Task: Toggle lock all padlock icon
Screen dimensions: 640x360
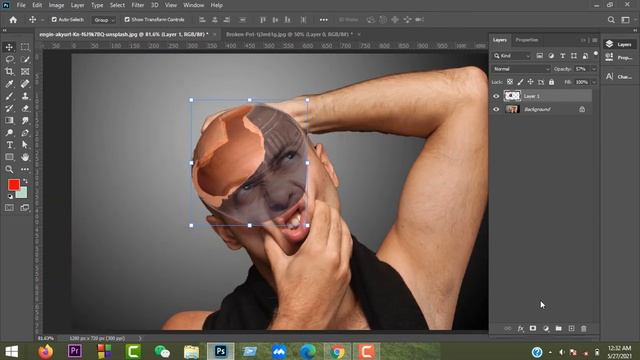Action: (551, 82)
